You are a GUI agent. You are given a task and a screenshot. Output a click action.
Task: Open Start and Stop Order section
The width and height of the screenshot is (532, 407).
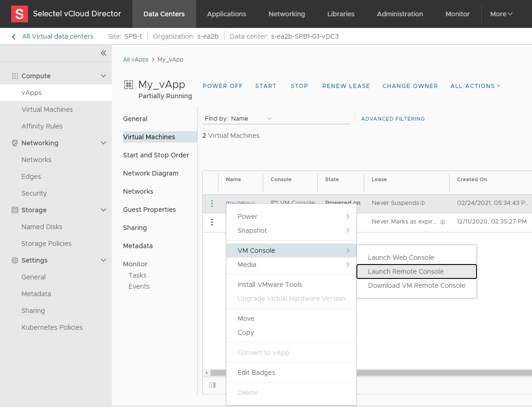click(156, 155)
